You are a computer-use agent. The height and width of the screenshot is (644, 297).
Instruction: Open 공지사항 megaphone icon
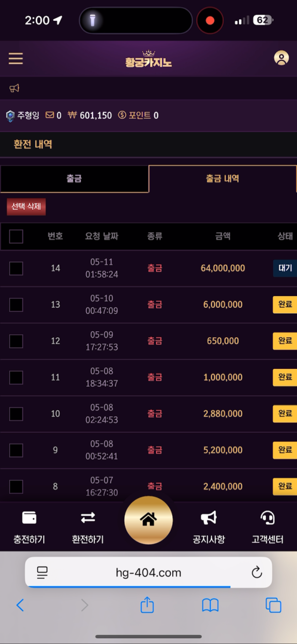pyautogui.click(x=208, y=518)
